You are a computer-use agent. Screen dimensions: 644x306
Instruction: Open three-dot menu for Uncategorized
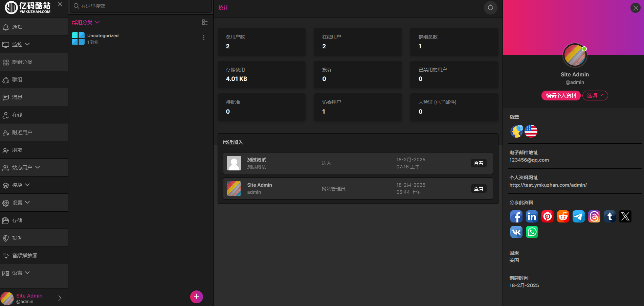click(203, 38)
